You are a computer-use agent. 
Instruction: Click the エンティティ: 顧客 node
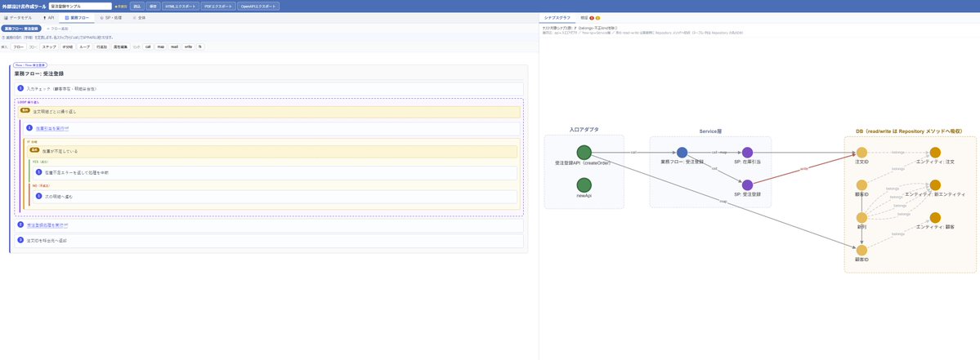point(935,217)
